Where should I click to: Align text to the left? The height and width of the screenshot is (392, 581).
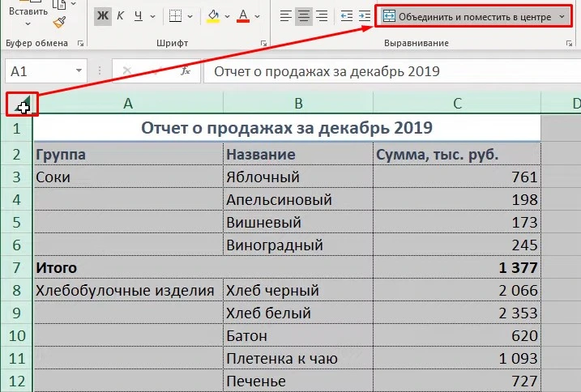pyautogui.click(x=284, y=16)
